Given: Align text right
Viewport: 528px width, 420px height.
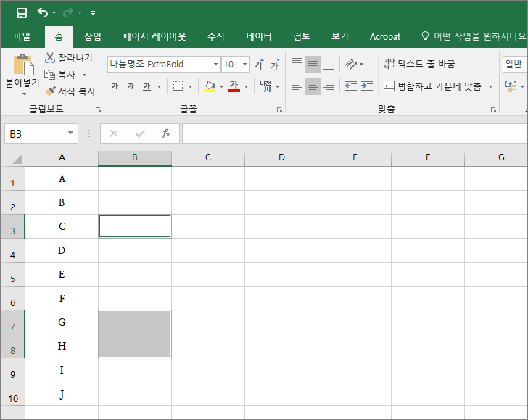Looking at the screenshot, I should [x=329, y=86].
